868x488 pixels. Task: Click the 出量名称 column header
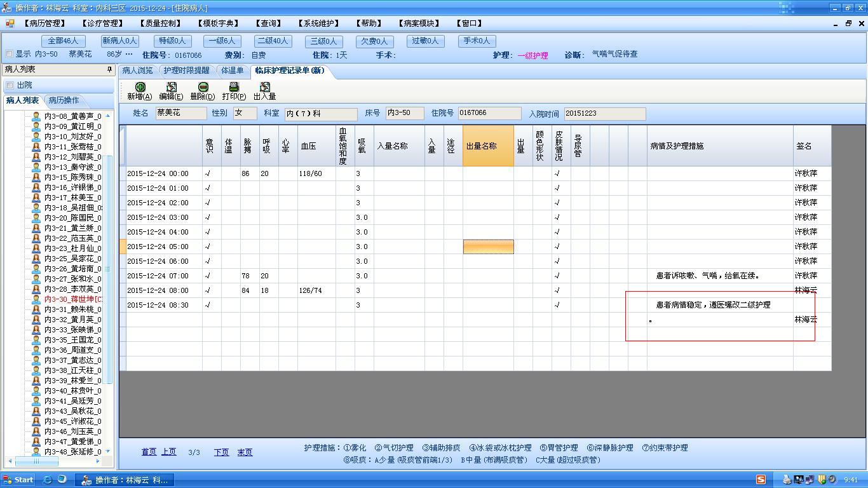coord(488,146)
